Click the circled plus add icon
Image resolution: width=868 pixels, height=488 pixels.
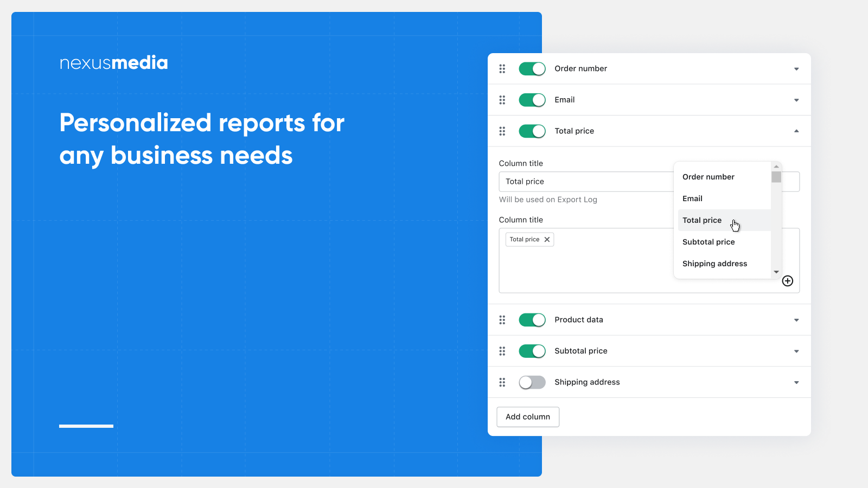(x=788, y=281)
